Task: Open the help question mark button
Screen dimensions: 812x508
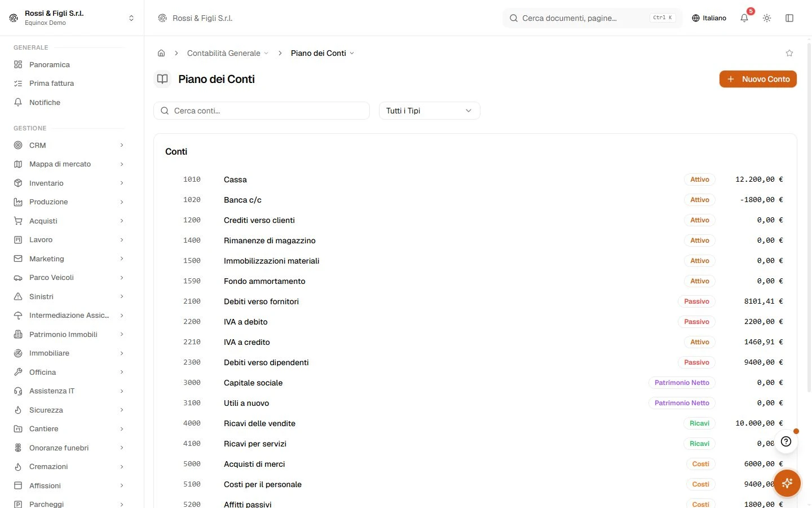Action: coord(786,441)
